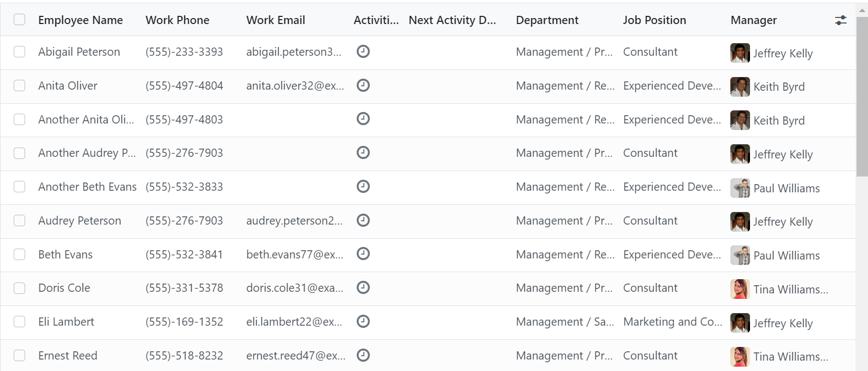
Task: Open activity clock for Anita Oliver
Action: click(363, 85)
